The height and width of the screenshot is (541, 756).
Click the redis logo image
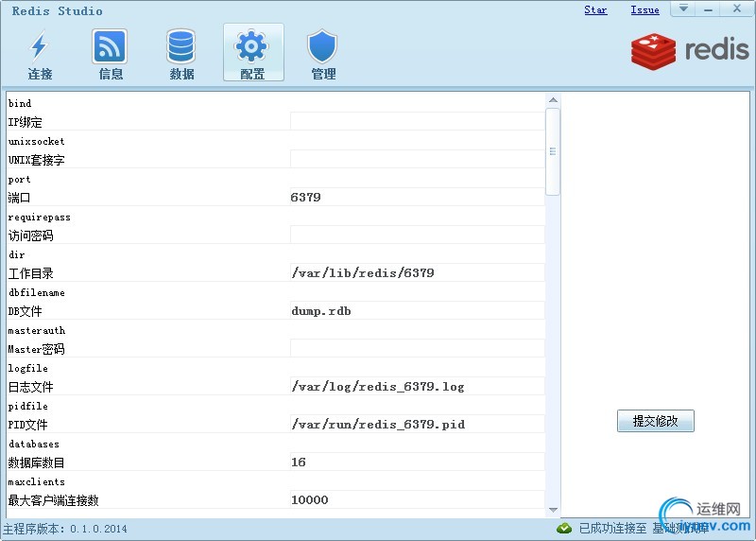[690, 51]
